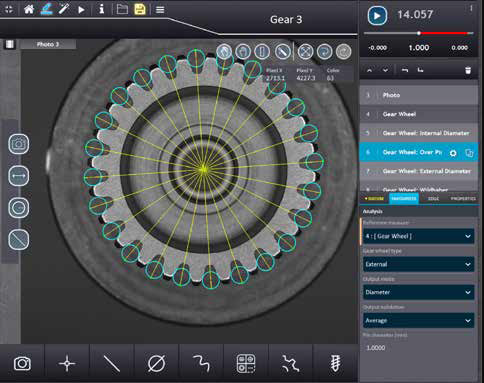484x383 pixels.
Task: Toggle the fullscreen crosshair icon in top bar
Action: pos(9,9)
